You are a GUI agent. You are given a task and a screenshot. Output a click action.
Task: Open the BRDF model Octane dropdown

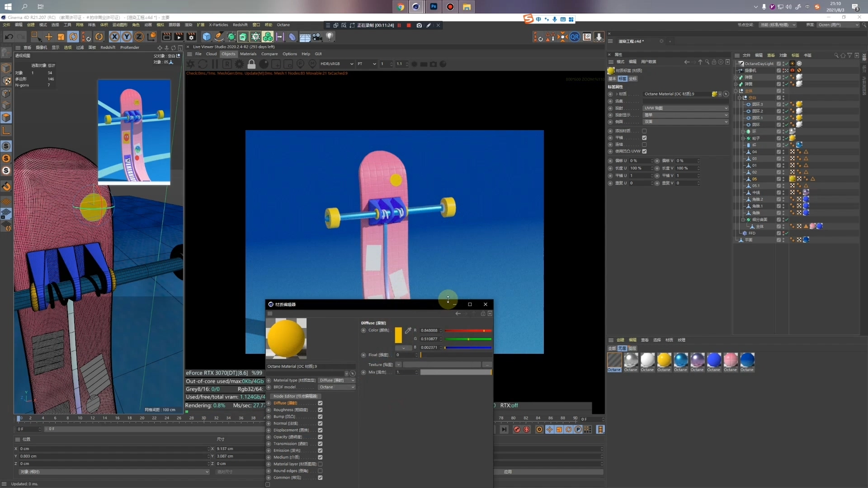337,387
